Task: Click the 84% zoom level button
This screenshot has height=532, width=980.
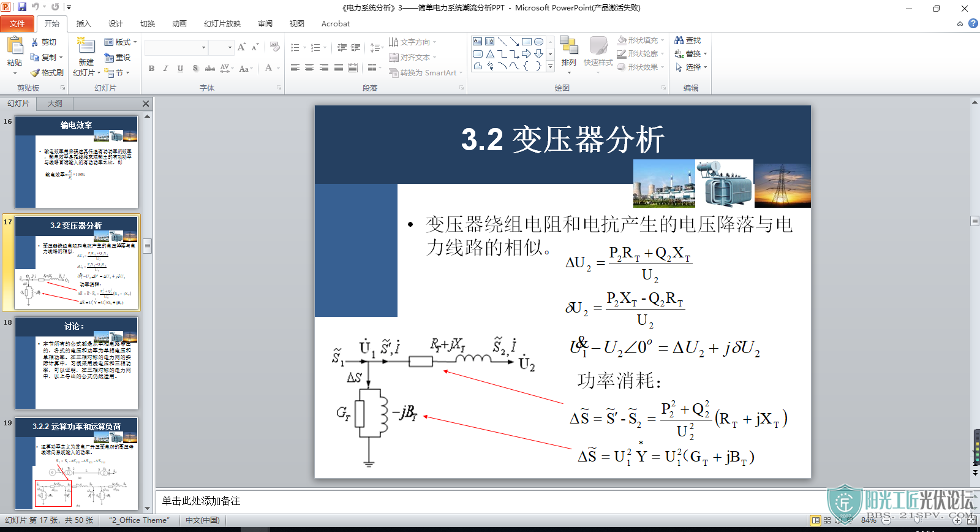Action: coord(868,520)
